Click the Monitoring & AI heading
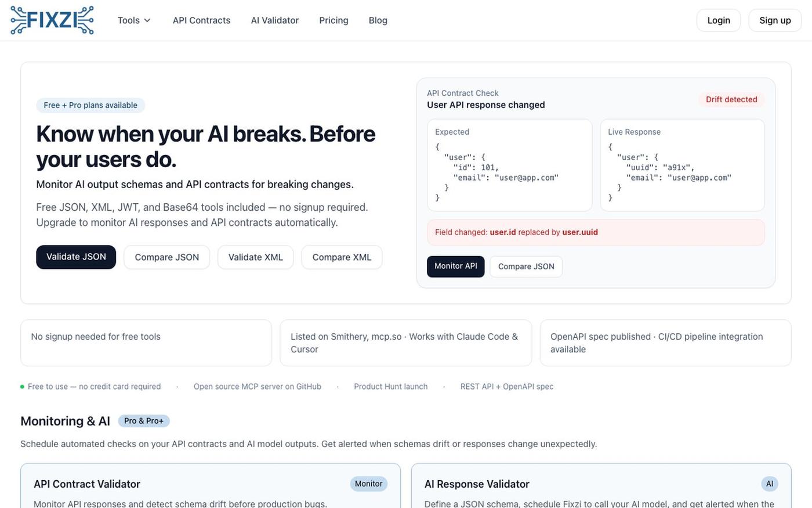 65,421
